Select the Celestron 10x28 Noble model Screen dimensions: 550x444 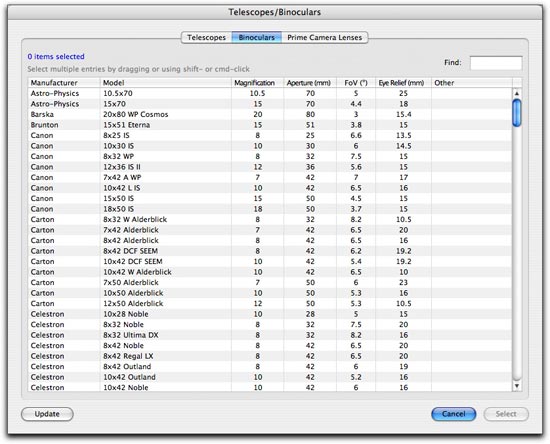pos(126,314)
